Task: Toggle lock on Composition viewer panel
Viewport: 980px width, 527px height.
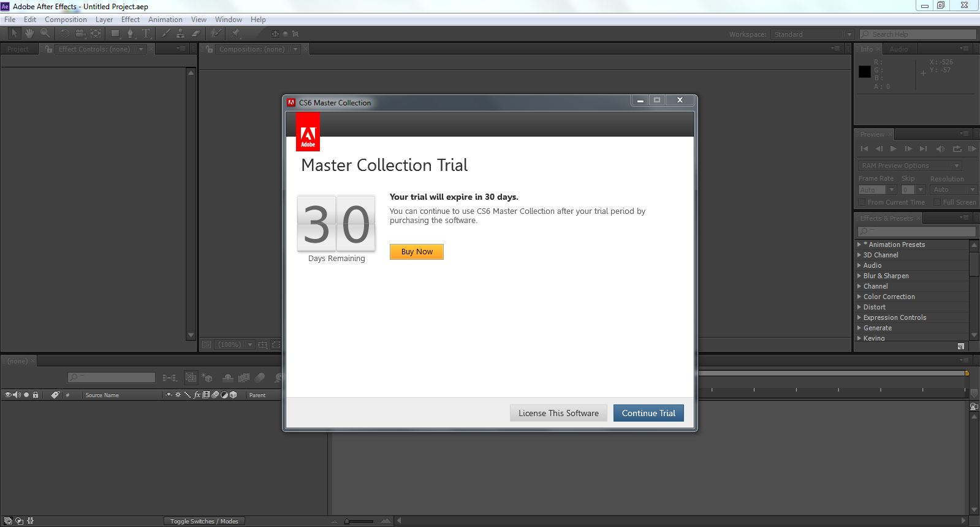Action: pyautogui.click(x=209, y=49)
